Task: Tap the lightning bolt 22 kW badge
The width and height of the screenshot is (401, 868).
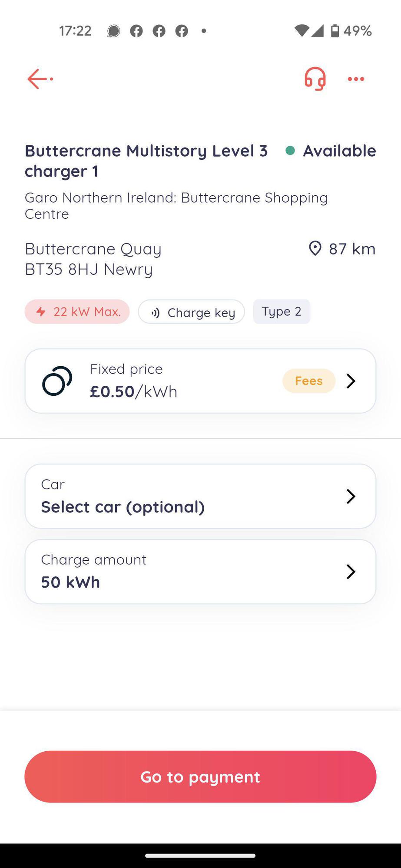Action: (x=77, y=312)
